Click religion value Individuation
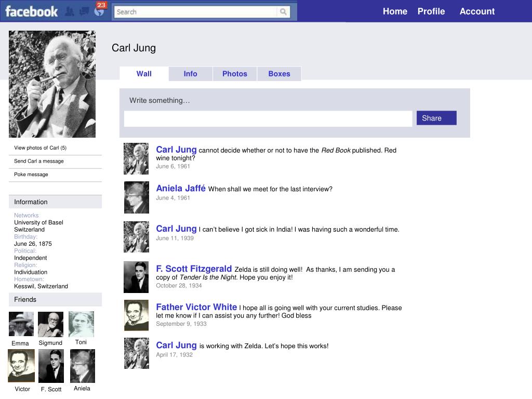 coord(31,272)
